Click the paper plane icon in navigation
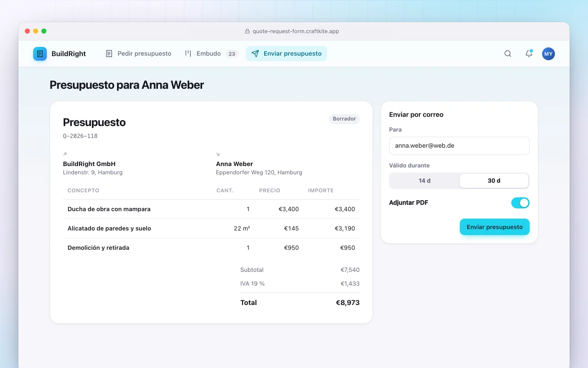This screenshot has height=368, width=588. tap(255, 54)
